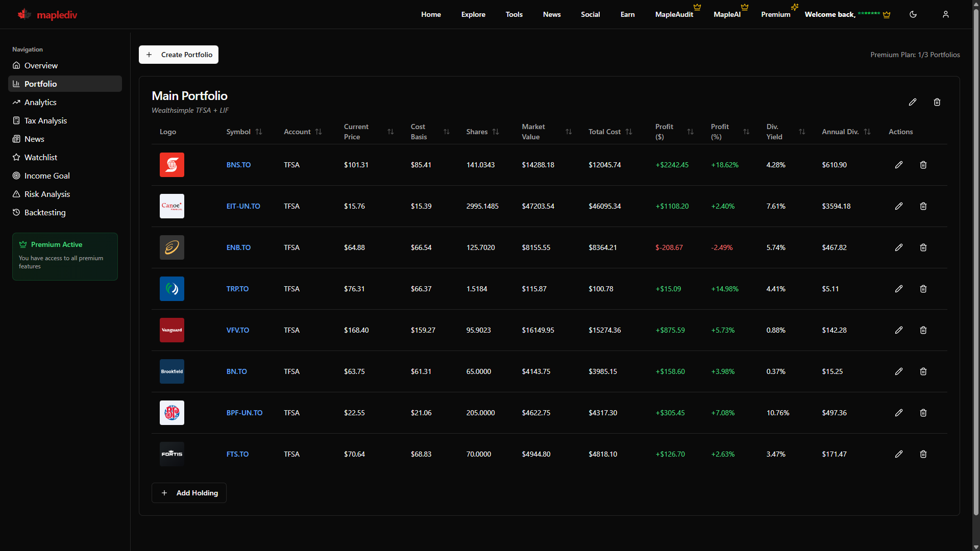Select the Analytics section in the sidebar

coord(40,102)
